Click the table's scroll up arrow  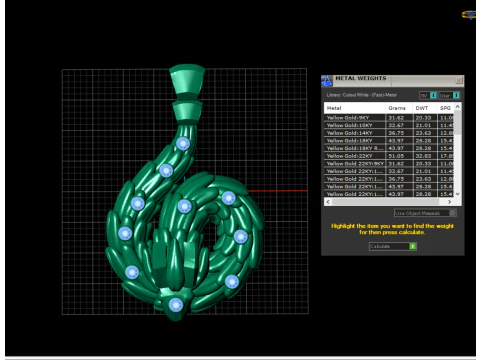pyautogui.click(x=458, y=107)
